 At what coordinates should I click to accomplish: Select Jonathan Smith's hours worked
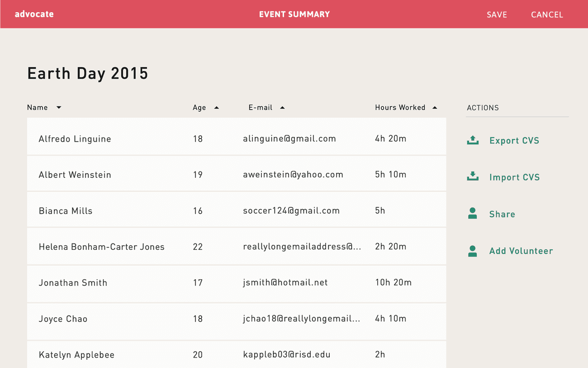(393, 283)
